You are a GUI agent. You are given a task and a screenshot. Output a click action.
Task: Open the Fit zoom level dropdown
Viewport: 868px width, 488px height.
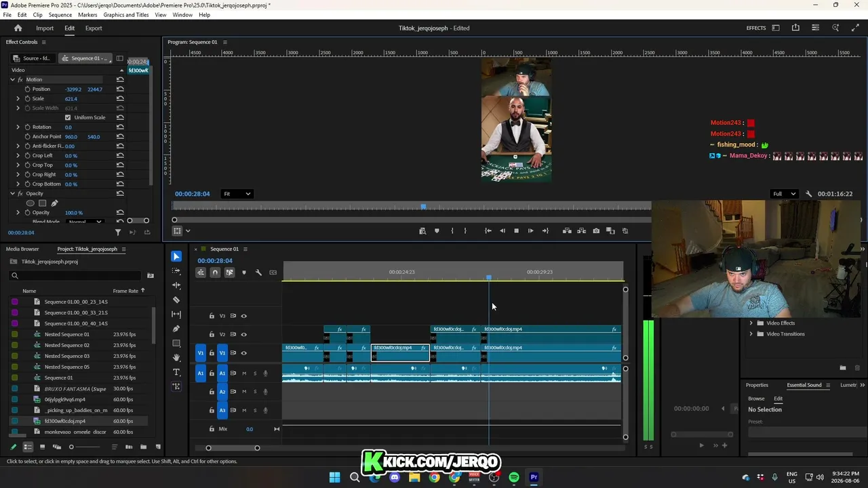[237, 194]
